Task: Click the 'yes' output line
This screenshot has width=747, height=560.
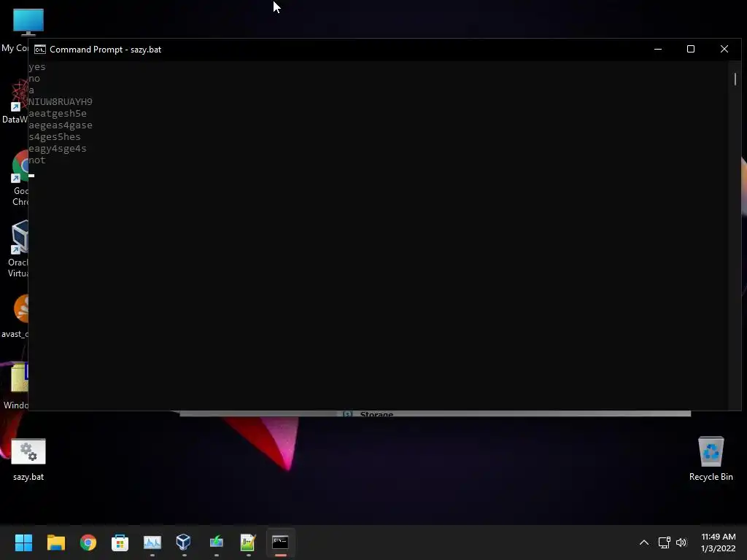Action: pyautogui.click(x=37, y=67)
